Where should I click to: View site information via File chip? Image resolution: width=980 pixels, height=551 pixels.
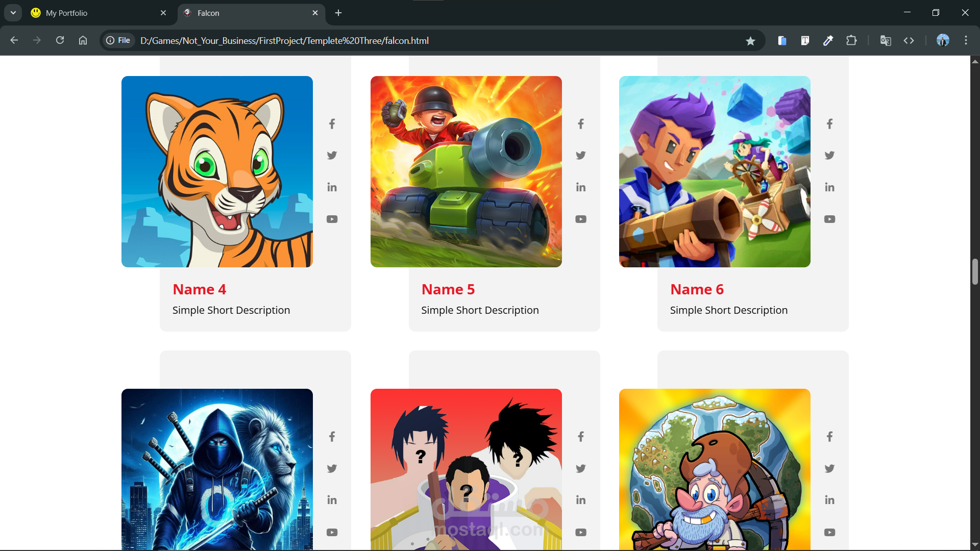118,40
